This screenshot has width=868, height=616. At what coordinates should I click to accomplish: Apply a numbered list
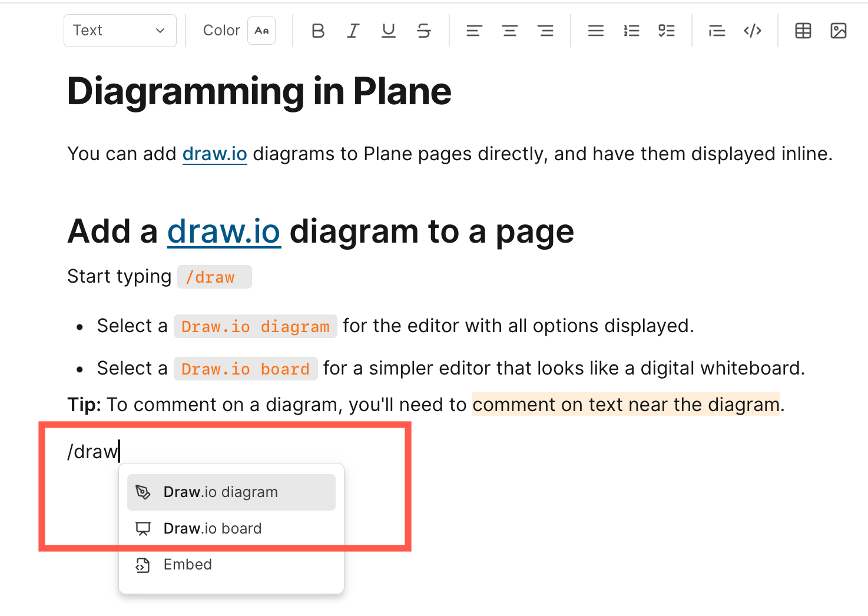coord(631,31)
